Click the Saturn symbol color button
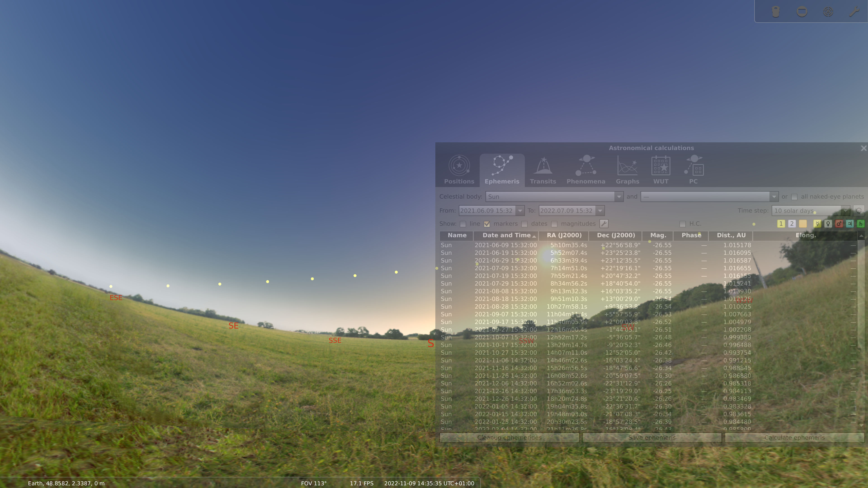The image size is (868, 488). tap(861, 224)
